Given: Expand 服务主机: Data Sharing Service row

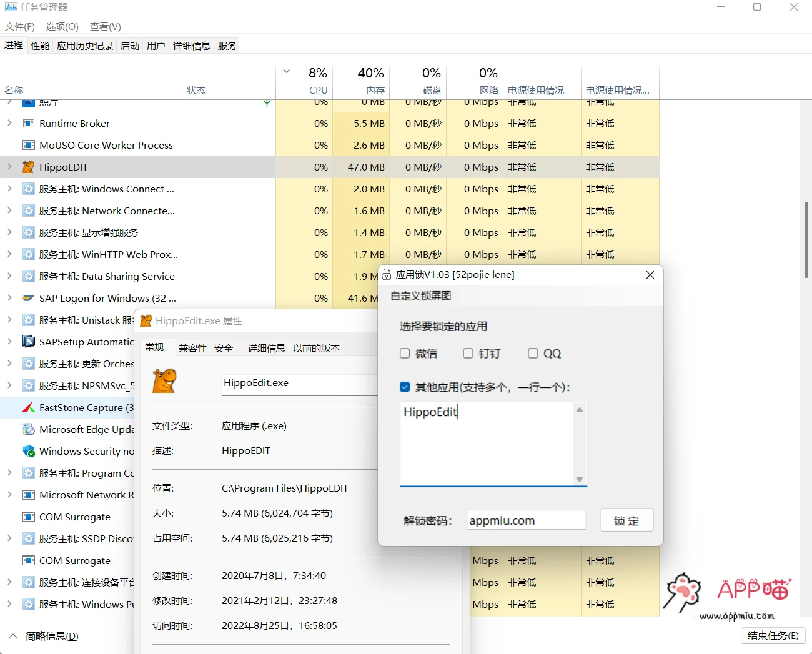Looking at the screenshot, I should [x=9, y=276].
